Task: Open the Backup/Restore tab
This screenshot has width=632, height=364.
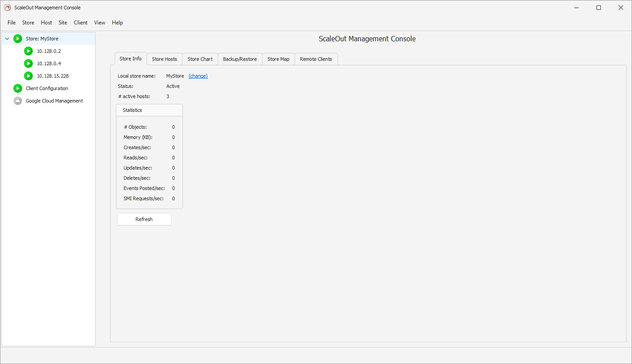Action: pyautogui.click(x=240, y=59)
